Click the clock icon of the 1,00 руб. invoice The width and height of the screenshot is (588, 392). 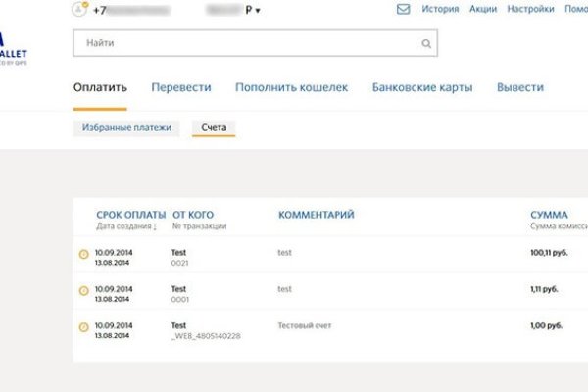[83, 328]
